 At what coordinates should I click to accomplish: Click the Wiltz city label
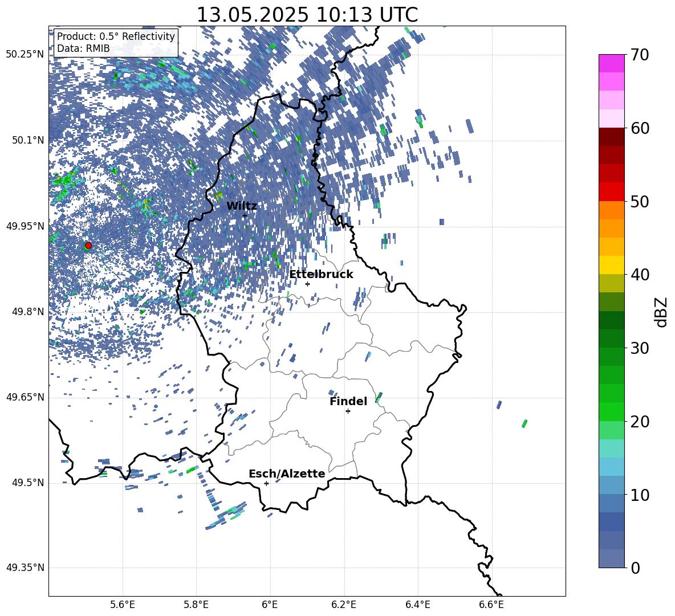tap(242, 206)
